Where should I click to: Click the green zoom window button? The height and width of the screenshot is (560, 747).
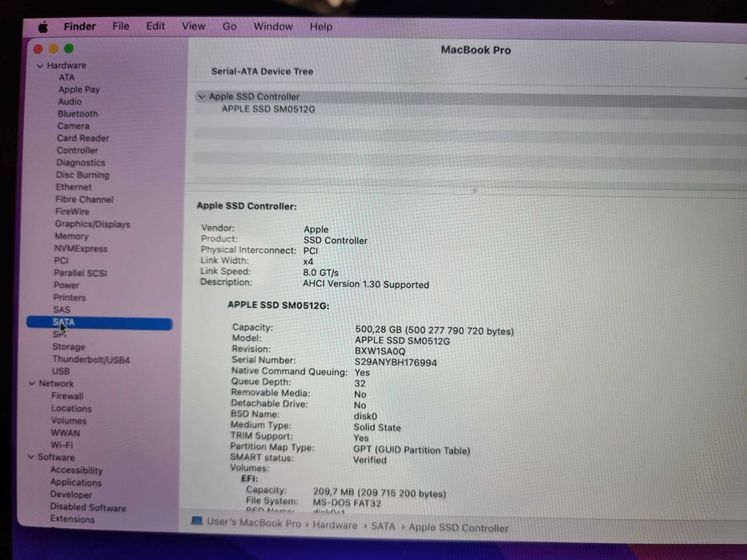click(69, 48)
